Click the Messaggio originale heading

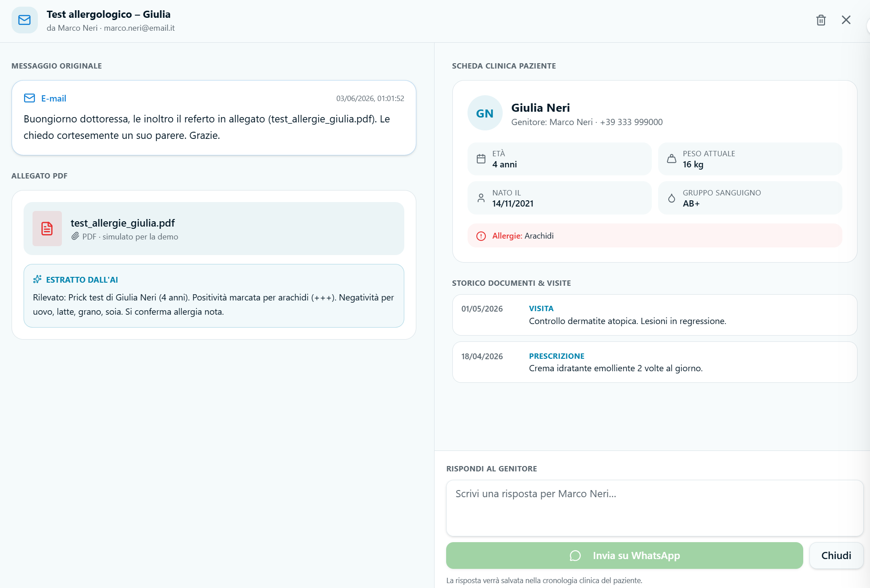tap(57, 66)
